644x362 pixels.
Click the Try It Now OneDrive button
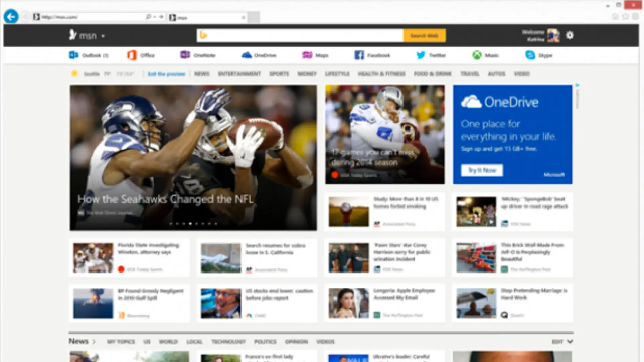[481, 170]
